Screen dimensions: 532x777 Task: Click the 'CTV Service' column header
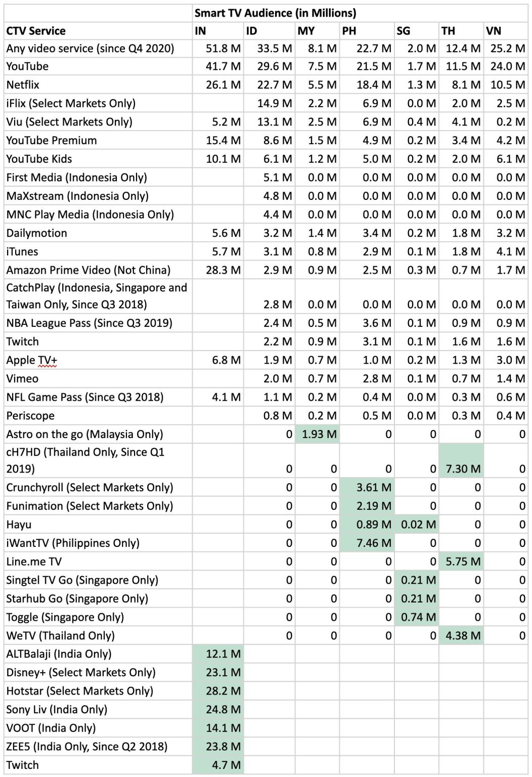(x=98, y=31)
